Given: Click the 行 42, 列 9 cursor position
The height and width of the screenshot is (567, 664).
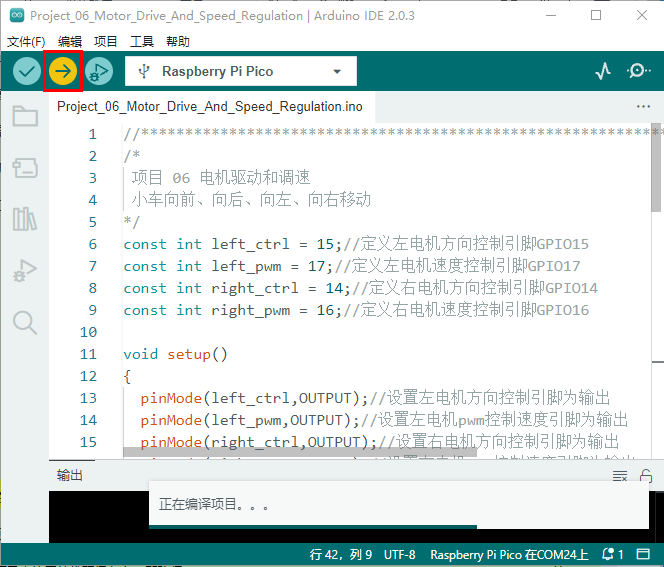Looking at the screenshot, I should [x=340, y=554].
